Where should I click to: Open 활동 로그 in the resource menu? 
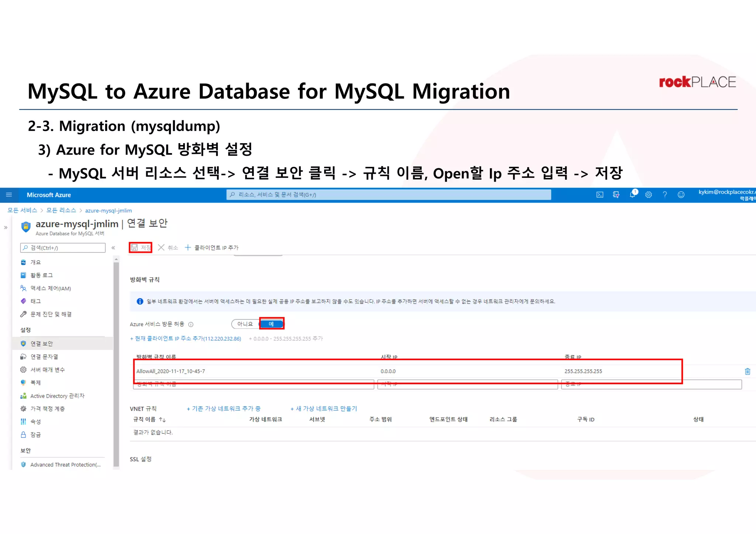click(42, 275)
